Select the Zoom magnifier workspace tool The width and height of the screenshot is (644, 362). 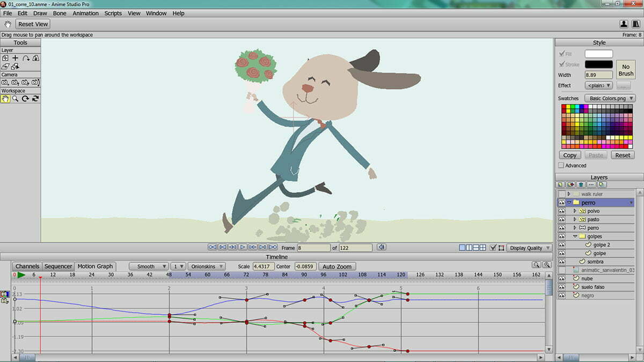click(x=15, y=99)
